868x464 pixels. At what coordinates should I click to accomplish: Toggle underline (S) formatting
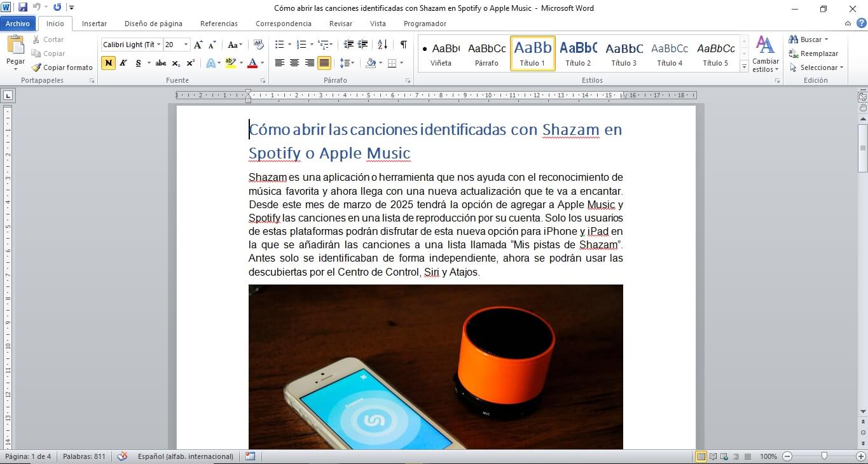(x=138, y=63)
